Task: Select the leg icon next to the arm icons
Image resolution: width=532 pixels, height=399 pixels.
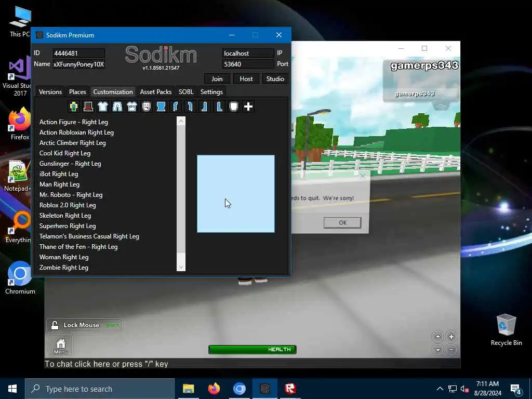Action: 205,107
